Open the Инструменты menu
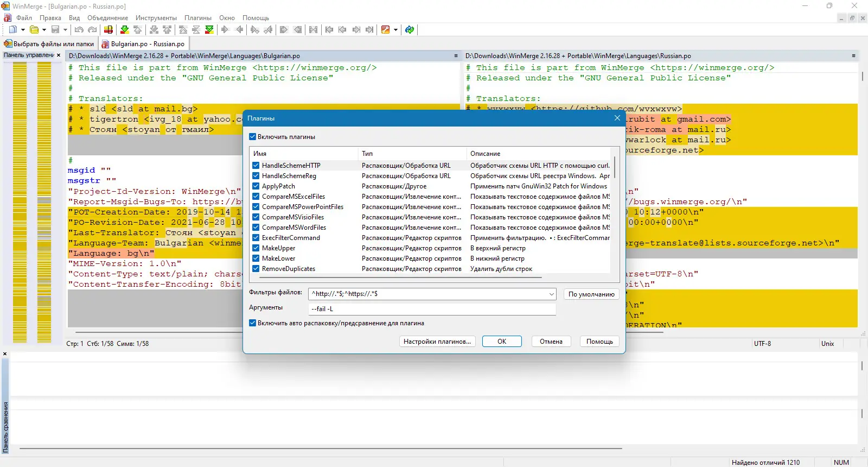Screen dimensions: 868x467 [x=156, y=18]
